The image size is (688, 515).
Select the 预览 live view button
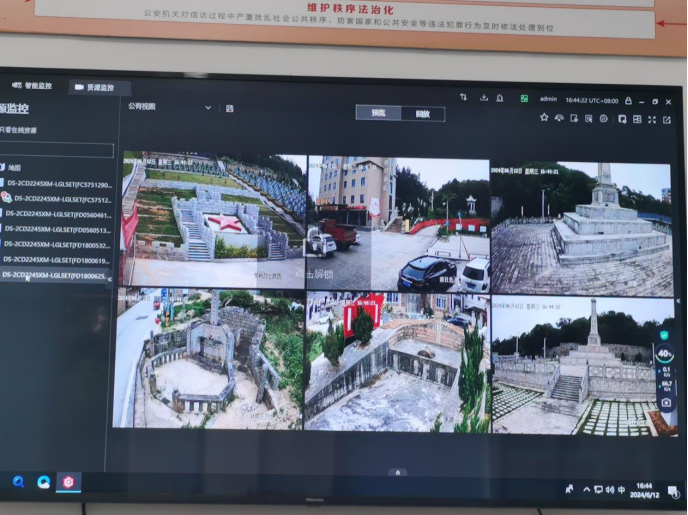378,113
